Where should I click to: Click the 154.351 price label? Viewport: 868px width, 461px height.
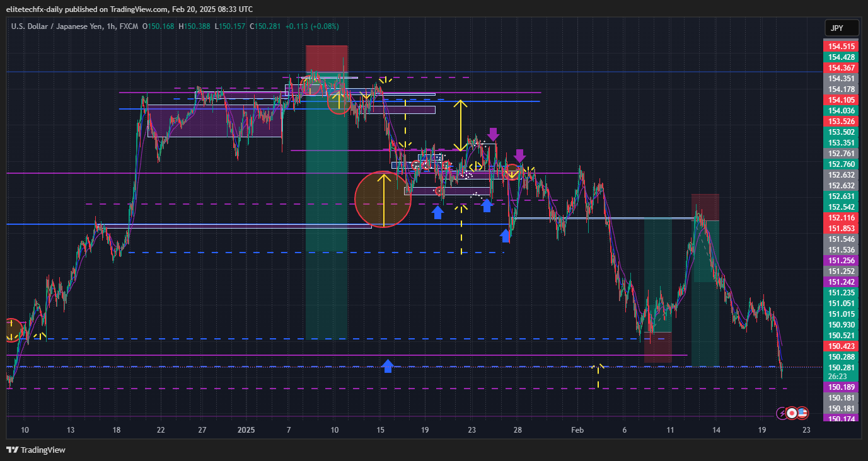point(842,79)
